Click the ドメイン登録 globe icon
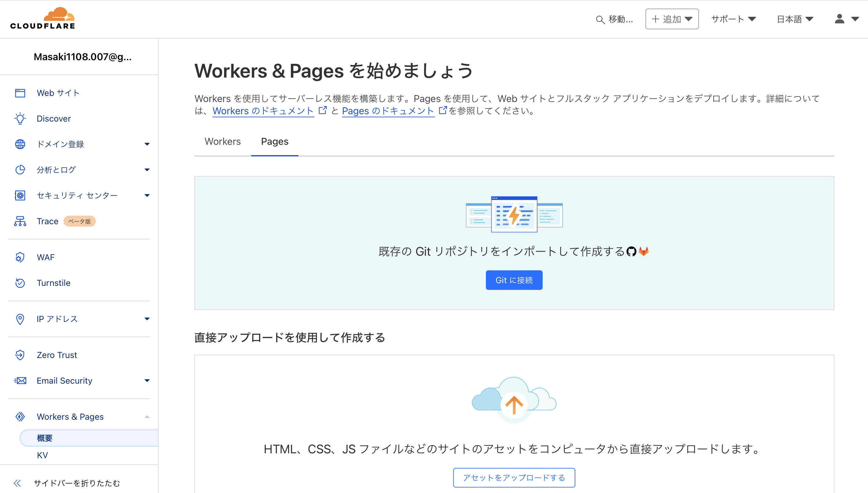 click(x=20, y=144)
